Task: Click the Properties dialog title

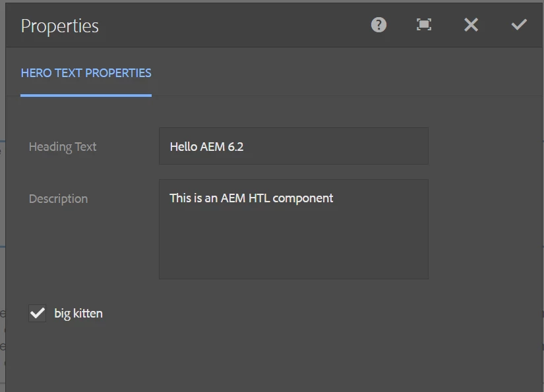Action: 59,26
